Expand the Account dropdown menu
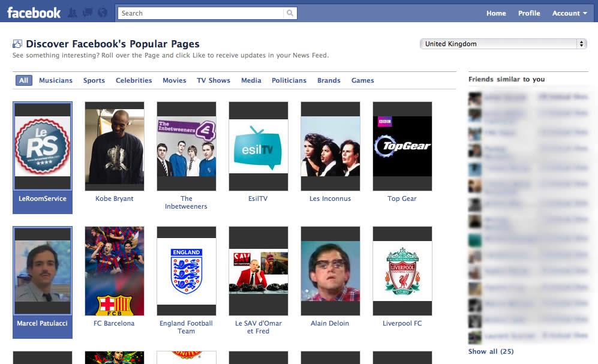The image size is (598, 364). click(569, 13)
